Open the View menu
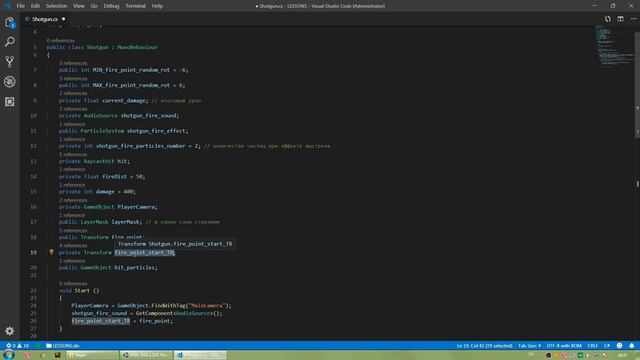The width and height of the screenshot is (640, 360). tap(79, 6)
